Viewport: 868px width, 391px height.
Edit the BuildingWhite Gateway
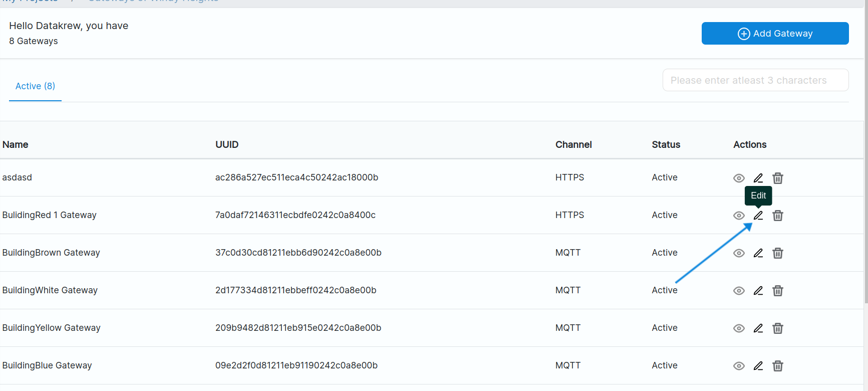point(758,291)
